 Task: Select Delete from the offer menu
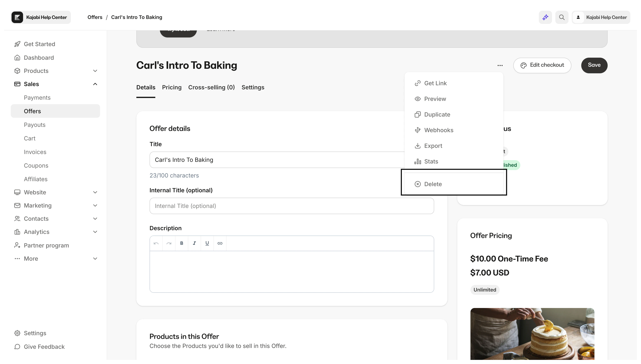click(433, 184)
